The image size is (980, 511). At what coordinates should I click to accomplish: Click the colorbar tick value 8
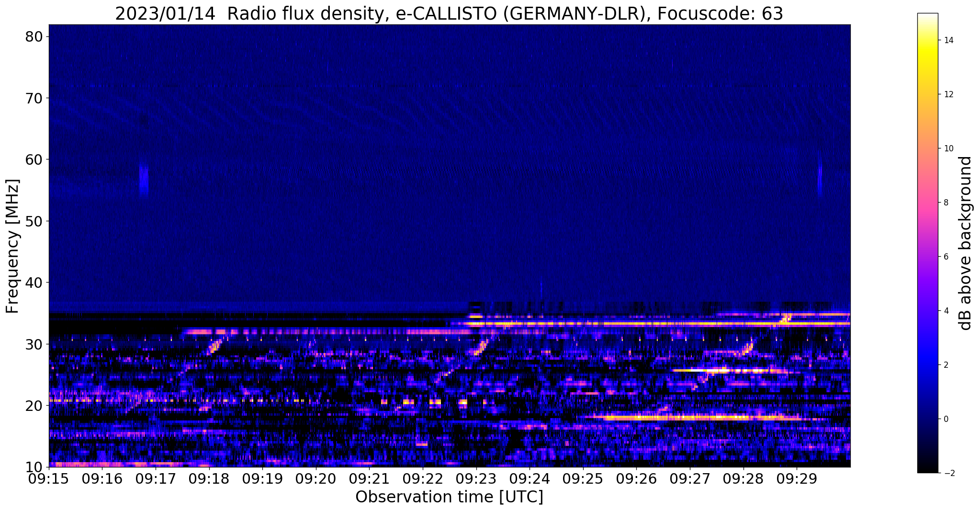point(946,203)
